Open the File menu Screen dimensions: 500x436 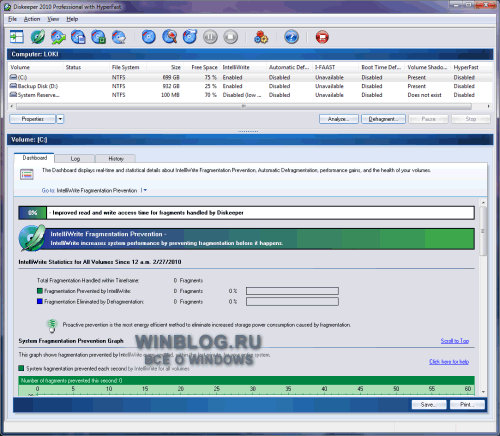tap(12, 19)
